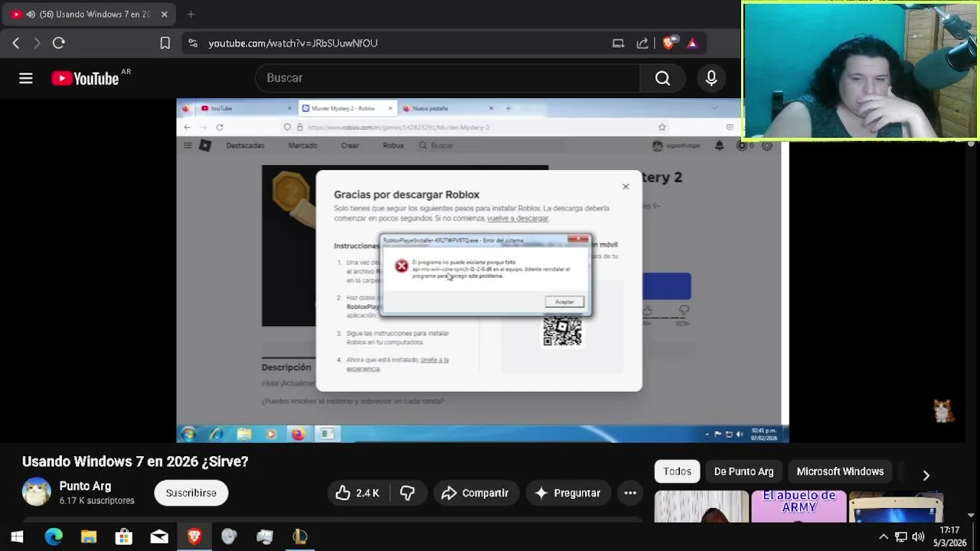This screenshot has width=980, height=551.
Task: Select Todos filter chip
Action: pos(677,471)
